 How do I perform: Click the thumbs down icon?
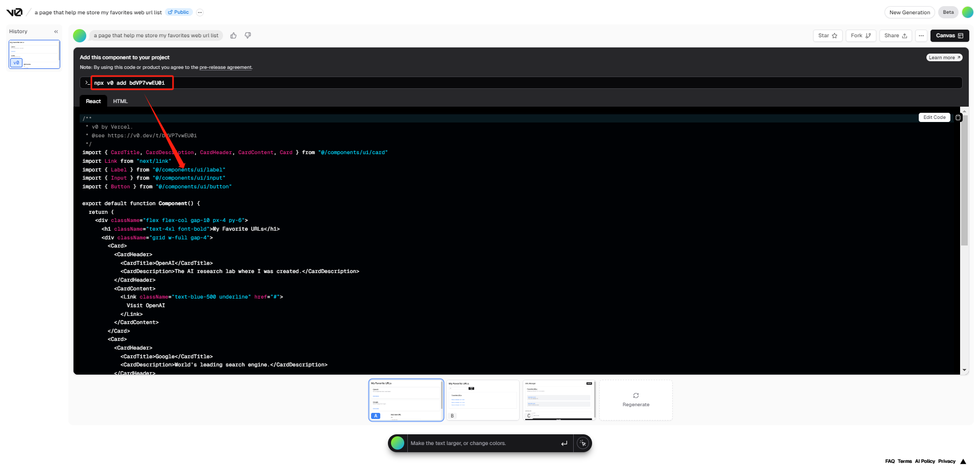coord(248,36)
